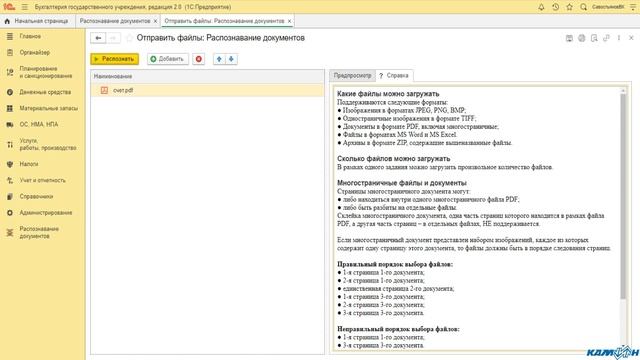Screen dimensions: 640x360
Task: Click the help panel vertical scrollbar
Action: (x=623, y=196)
